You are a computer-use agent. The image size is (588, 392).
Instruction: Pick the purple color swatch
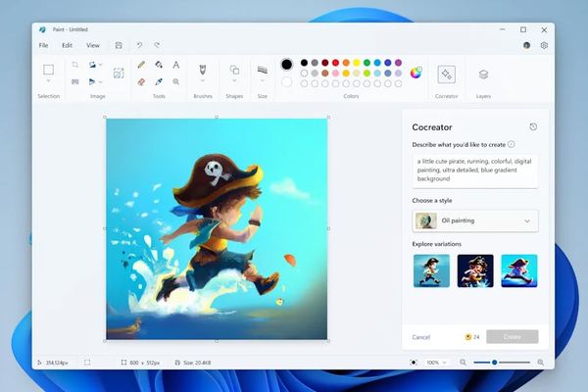point(399,63)
